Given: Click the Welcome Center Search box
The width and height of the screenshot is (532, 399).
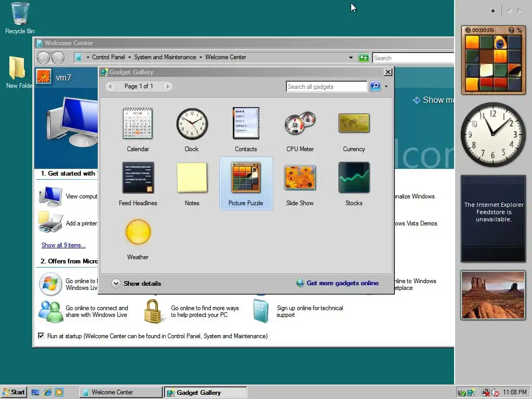Looking at the screenshot, I should [413, 58].
